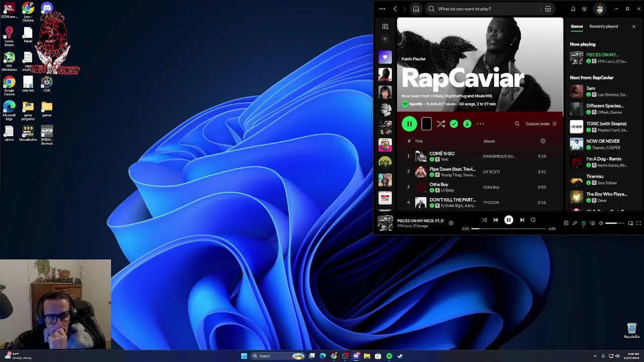Toggle the Queue button in player bar

584,223
